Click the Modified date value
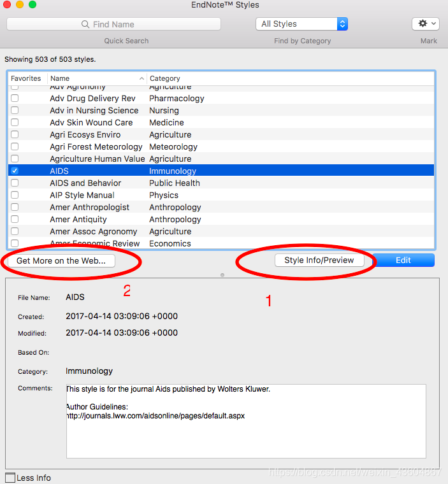This screenshot has width=448, height=484. tap(122, 332)
